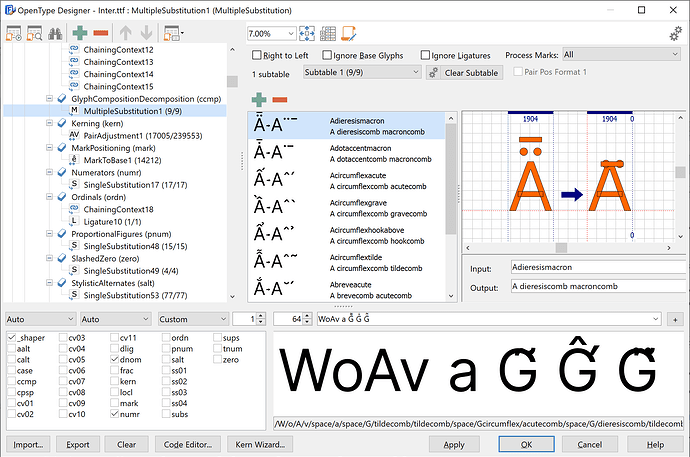Viewport: 690px width, 457px height.
Task: Click the red minus in the lookup tree toolbar
Action: click(x=101, y=34)
